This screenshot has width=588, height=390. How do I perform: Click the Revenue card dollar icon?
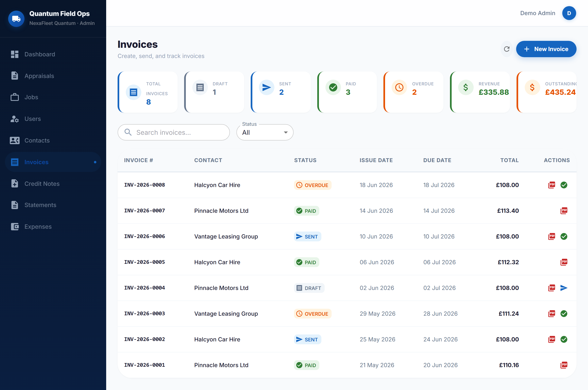466,88
